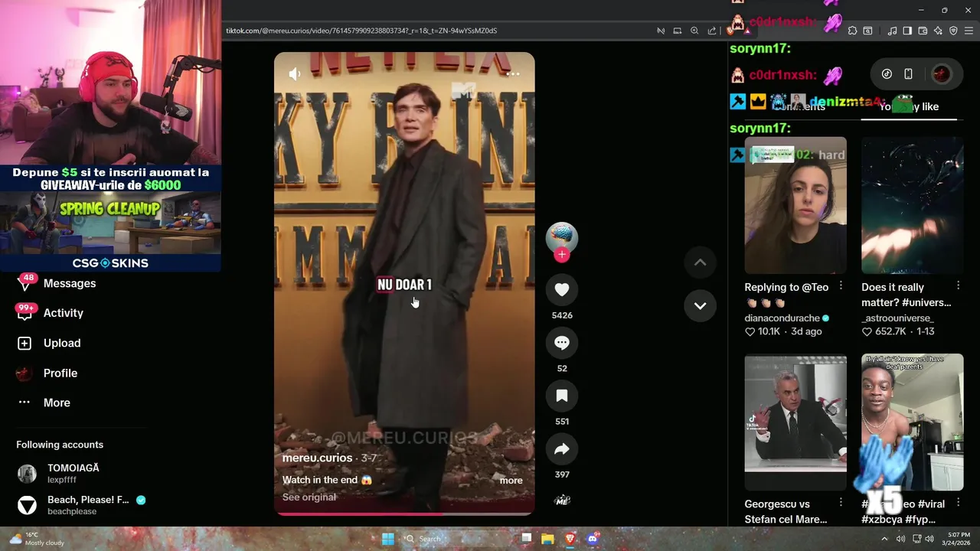Image resolution: width=980 pixels, height=551 pixels.
Task: Open the Windows Start button
Action: point(387,539)
